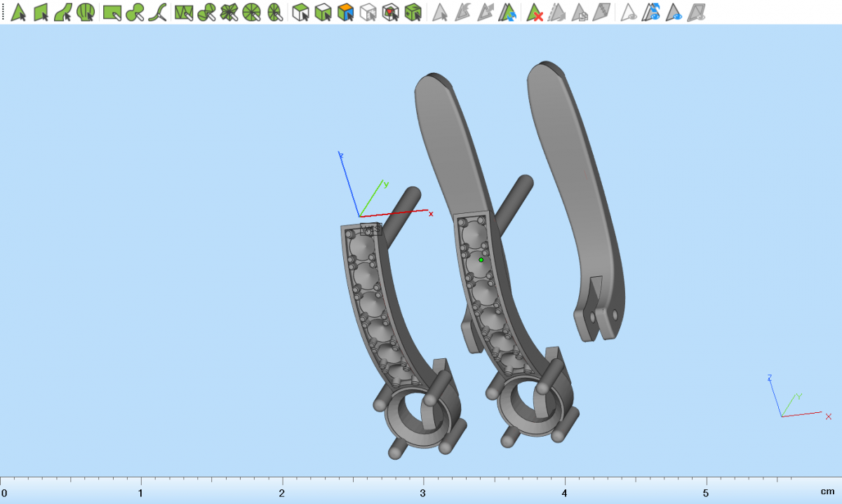Click the toolbar drag handle at far left
This screenshot has height=504, width=842.
(4, 12)
